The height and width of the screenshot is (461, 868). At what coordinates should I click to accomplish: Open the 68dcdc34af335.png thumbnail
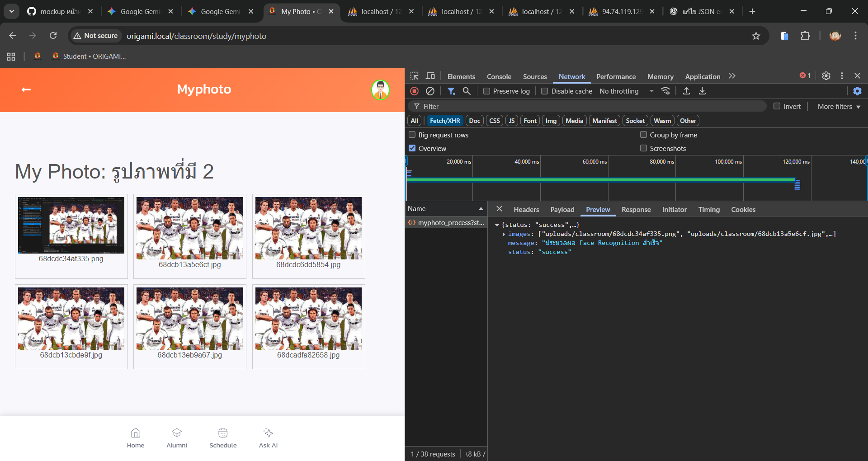click(x=71, y=226)
